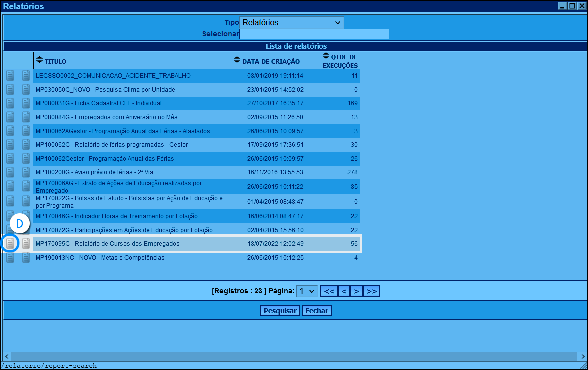Jump to the first page with << button
This screenshot has width=588, height=370.
329,291
